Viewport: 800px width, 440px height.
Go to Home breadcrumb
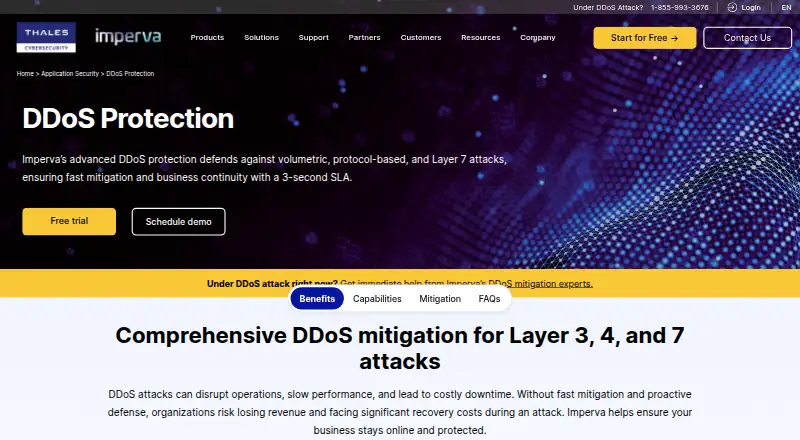tap(25, 74)
